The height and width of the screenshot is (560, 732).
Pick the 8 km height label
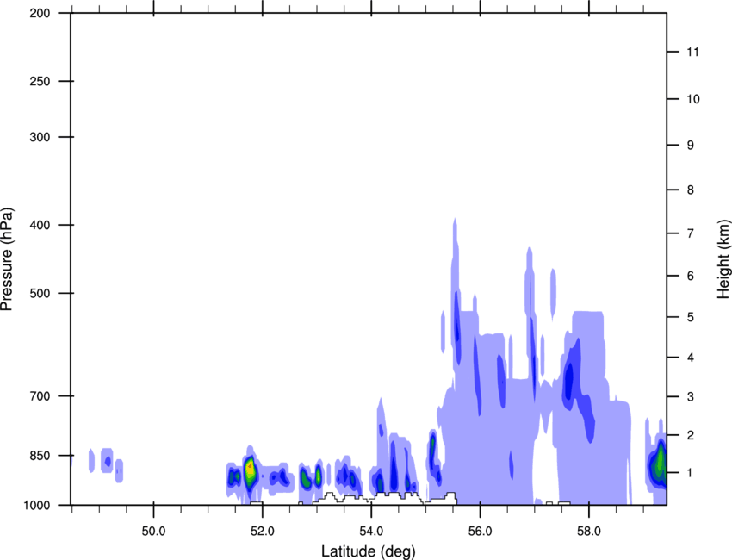(x=691, y=190)
